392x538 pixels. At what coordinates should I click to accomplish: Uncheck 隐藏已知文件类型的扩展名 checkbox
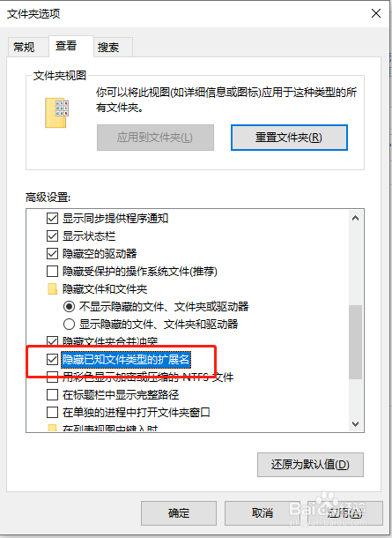(52, 359)
